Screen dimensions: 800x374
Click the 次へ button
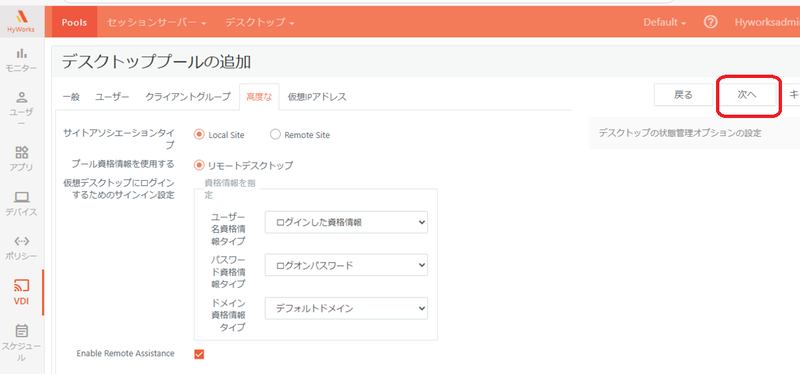(x=747, y=95)
